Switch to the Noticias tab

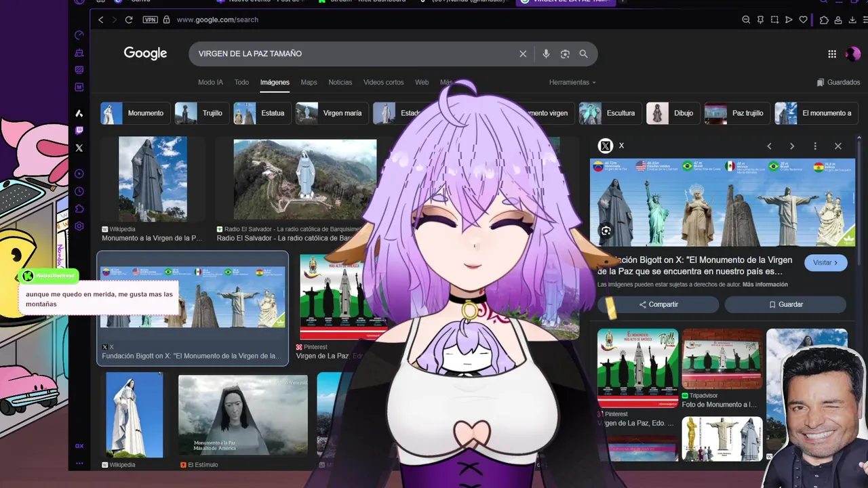pos(340,82)
